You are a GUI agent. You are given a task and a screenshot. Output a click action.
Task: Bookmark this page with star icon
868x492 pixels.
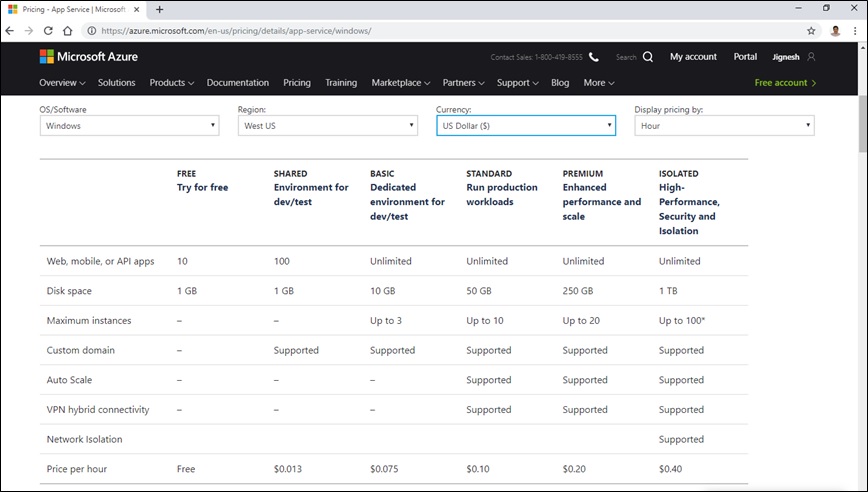[811, 31]
